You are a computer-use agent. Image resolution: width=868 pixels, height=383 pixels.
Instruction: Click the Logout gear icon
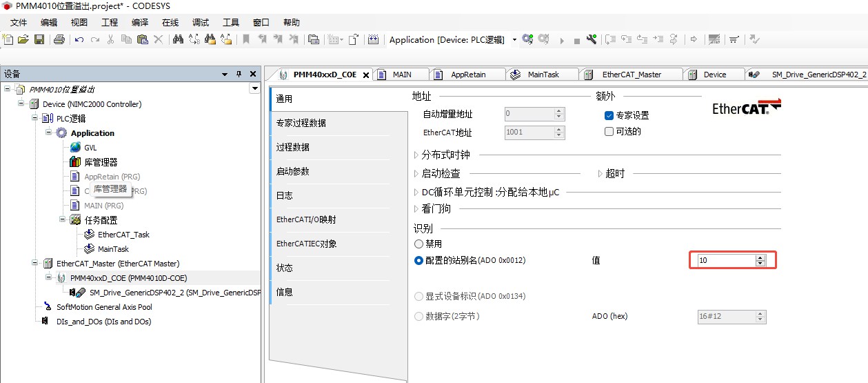[x=544, y=39]
